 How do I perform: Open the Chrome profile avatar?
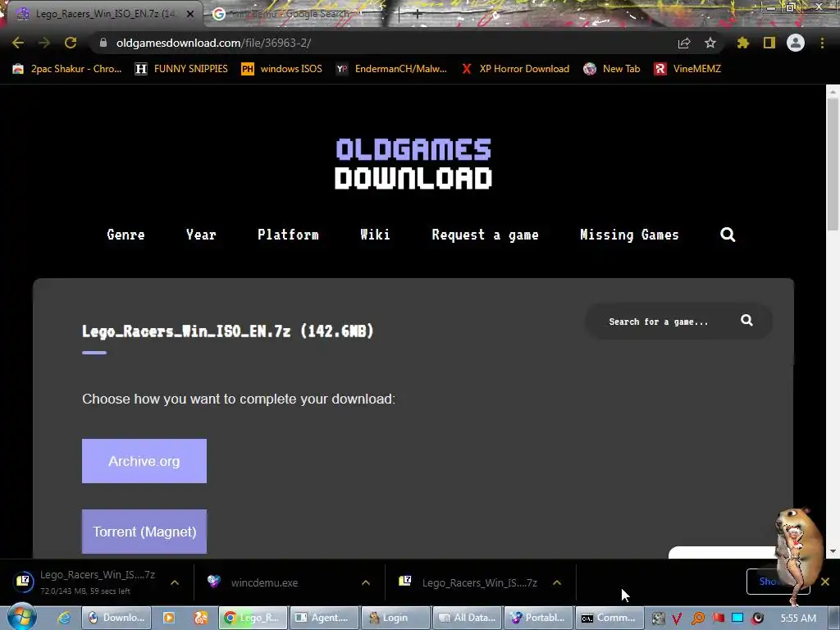click(796, 43)
